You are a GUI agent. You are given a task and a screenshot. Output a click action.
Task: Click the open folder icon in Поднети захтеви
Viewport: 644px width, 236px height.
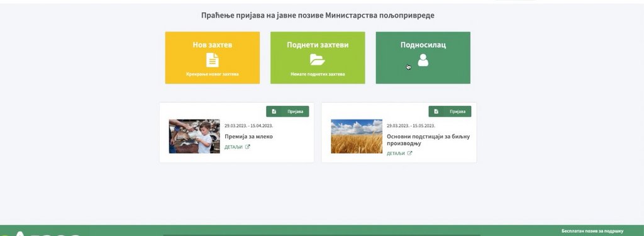pos(318,60)
